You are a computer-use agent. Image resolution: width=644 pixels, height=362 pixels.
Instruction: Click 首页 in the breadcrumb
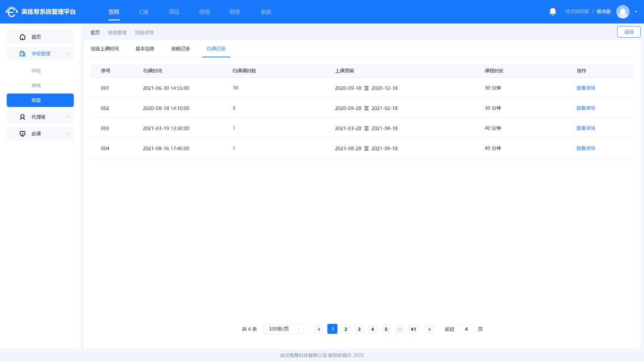click(x=95, y=33)
